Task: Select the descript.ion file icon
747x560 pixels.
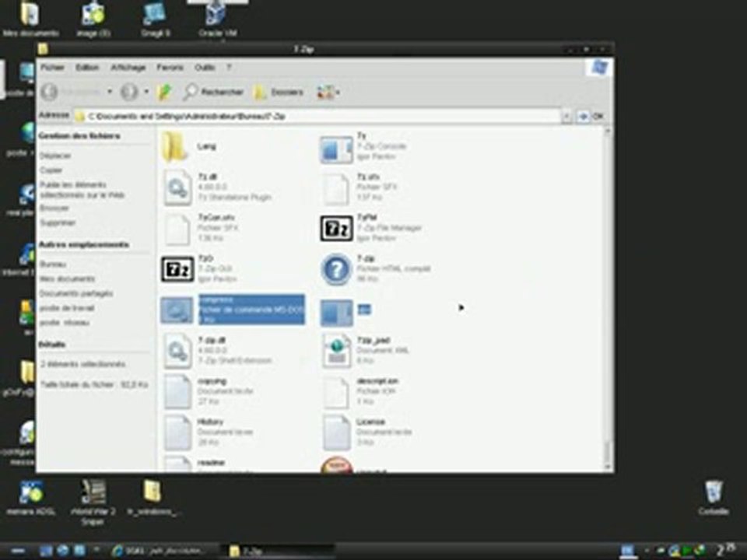Action: 336,394
